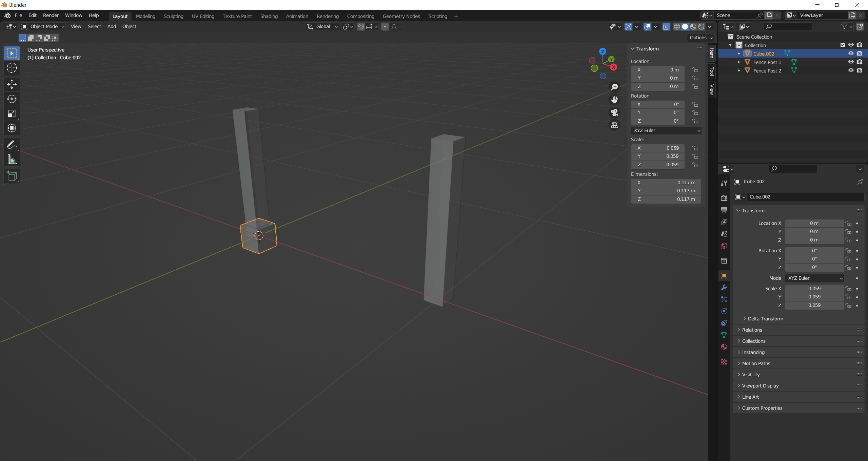The image size is (868, 461).
Task: Expand Fence Post 2 tree item
Action: 739,70
